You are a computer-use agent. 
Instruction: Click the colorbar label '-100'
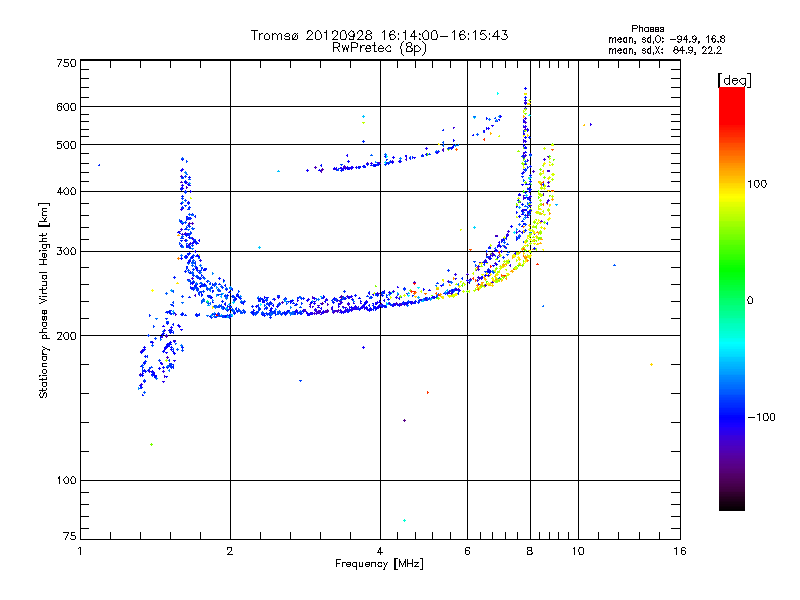(x=761, y=417)
